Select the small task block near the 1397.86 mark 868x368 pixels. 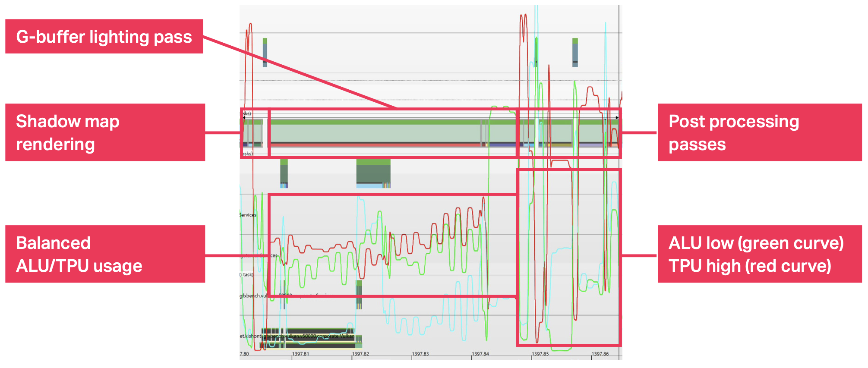[x=575, y=53]
